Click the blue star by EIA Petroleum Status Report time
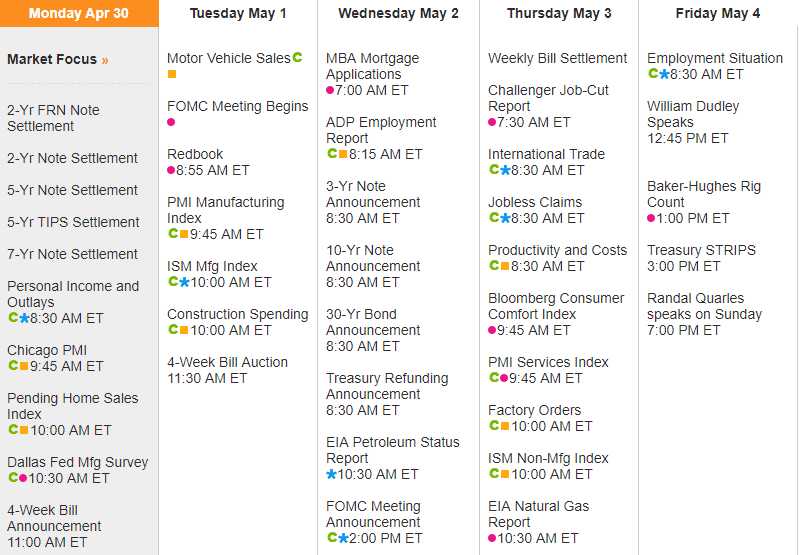Screen dimensions: 799x555 pyautogui.click(x=331, y=474)
